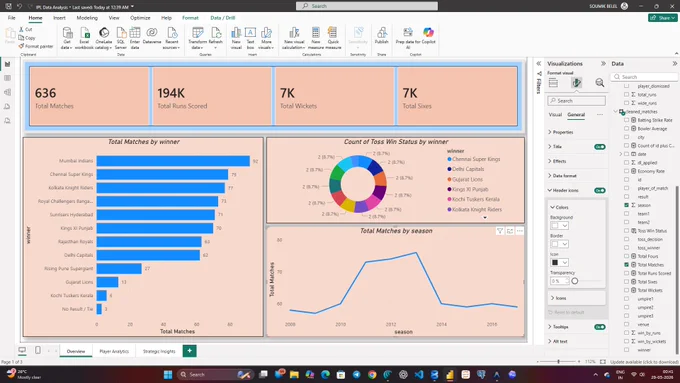The height and width of the screenshot is (383, 680).
Task: Uncheck the Total Matches field checkbox
Action: (x=626, y=265)
